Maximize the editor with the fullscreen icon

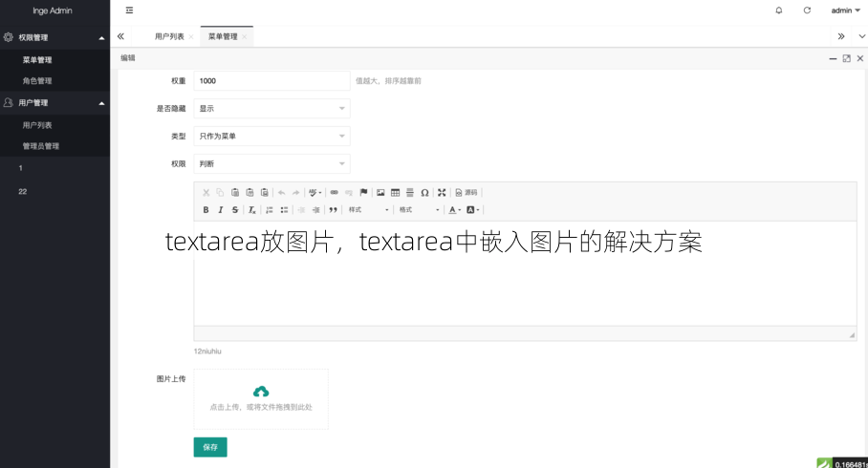click(x=442, y=193)
